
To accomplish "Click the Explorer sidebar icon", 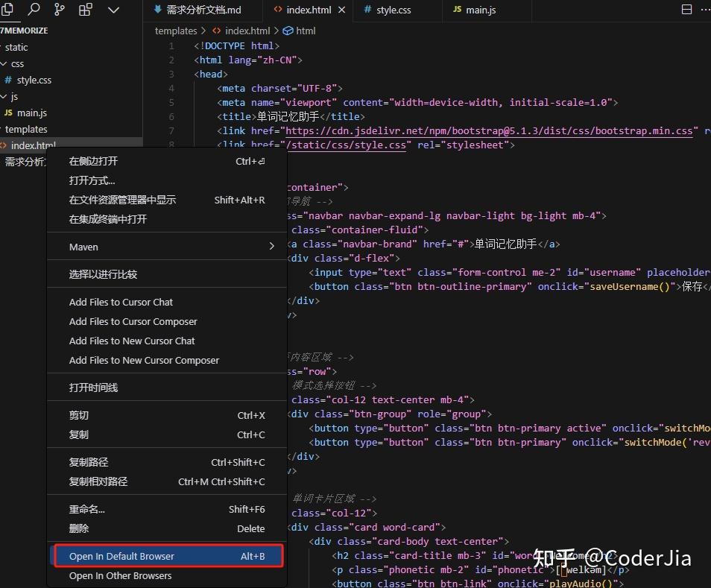I will pyautogui.click(x=10, y=10).
